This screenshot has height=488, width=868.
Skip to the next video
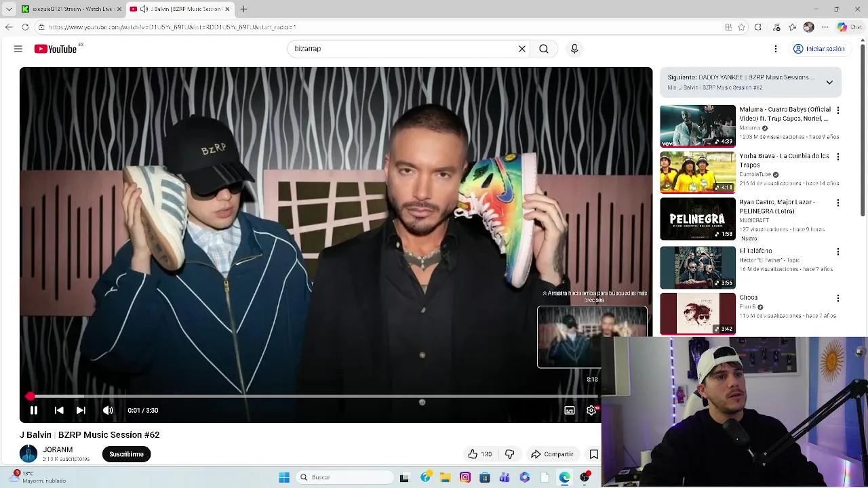(x=81, y=410)
